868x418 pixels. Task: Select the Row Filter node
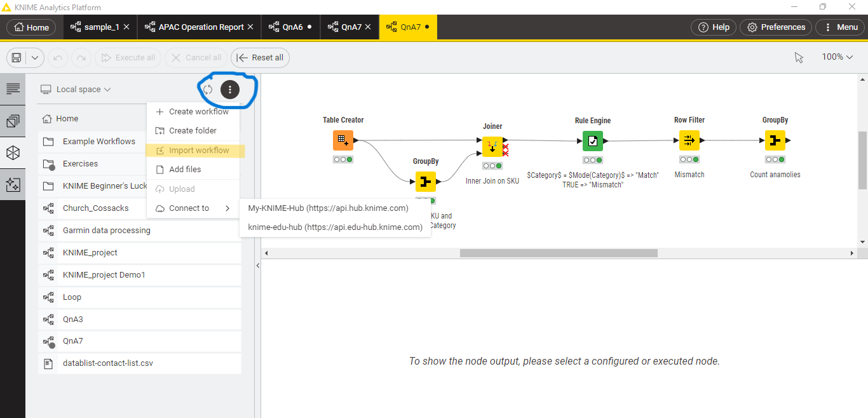[x=689, y=140]
